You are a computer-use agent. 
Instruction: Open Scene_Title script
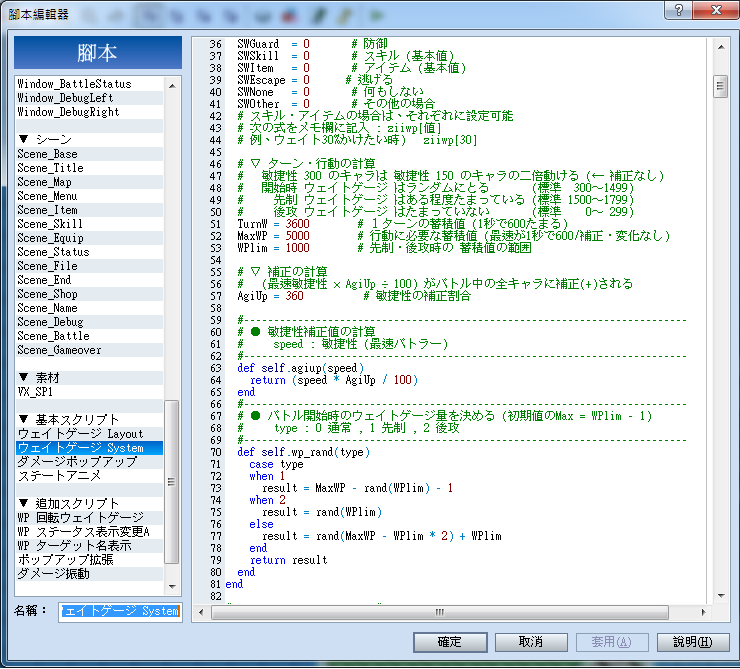[x=89, y=168]
